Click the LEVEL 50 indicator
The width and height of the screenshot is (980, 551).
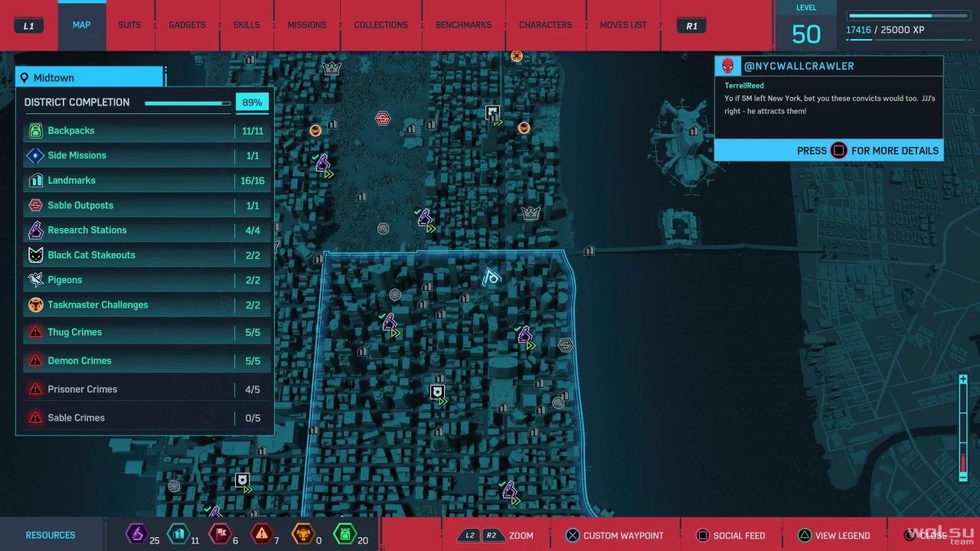tap(806, 27)
